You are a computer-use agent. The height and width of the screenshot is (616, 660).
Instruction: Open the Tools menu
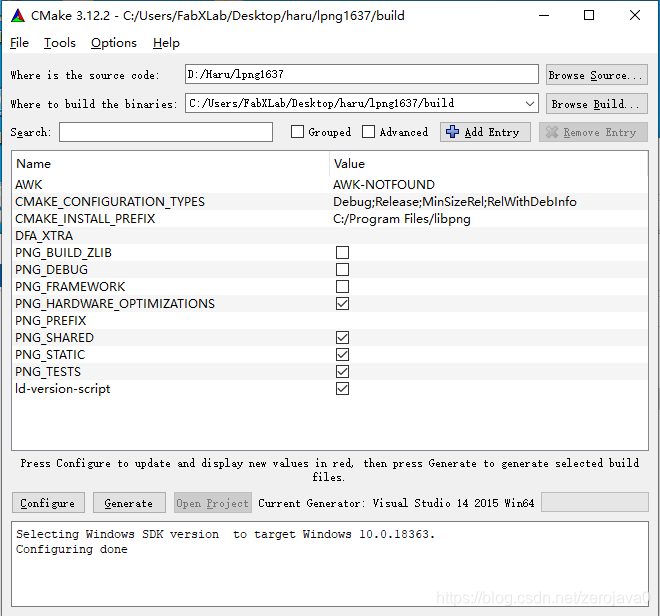(60, 43)
